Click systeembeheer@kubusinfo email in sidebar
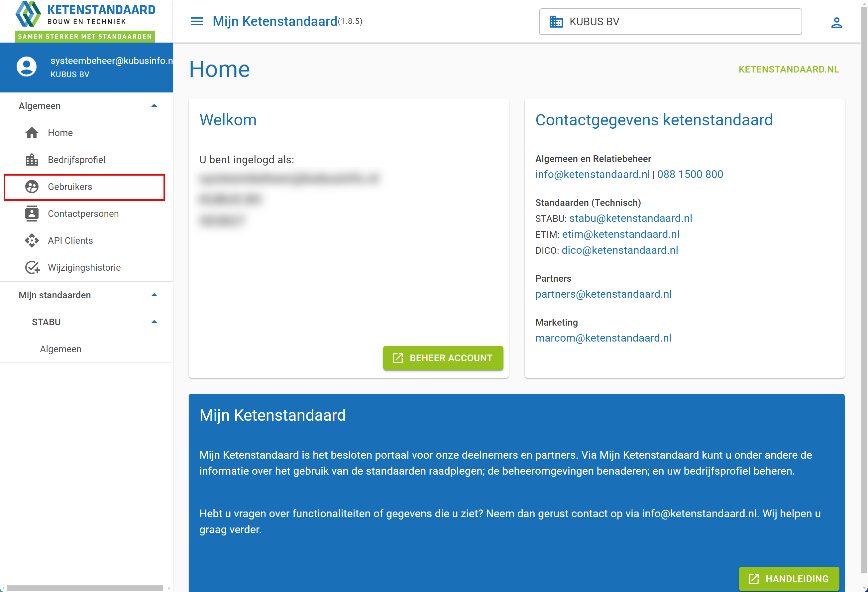Image resolution: width=868 pixels, height=592 pixels. point(111,61)
